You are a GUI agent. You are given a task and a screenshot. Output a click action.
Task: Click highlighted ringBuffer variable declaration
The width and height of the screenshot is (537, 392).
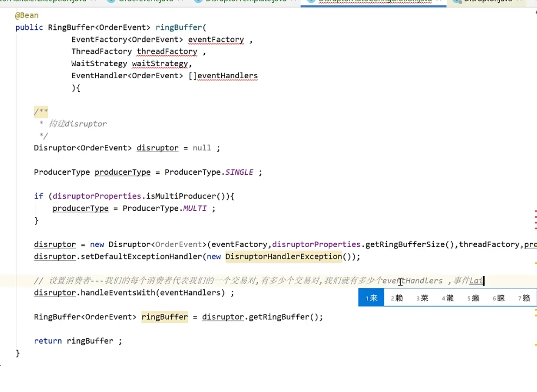(x=165, y=317)
